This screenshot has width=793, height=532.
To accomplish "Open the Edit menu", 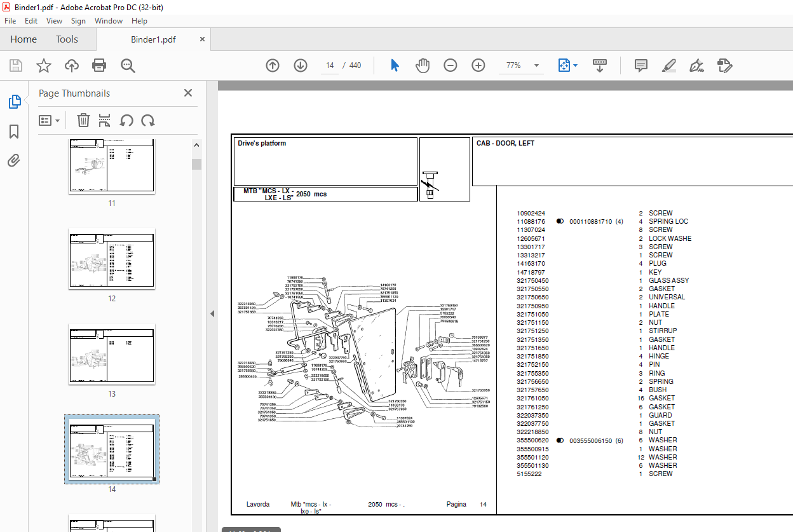I will pos(31,21).
